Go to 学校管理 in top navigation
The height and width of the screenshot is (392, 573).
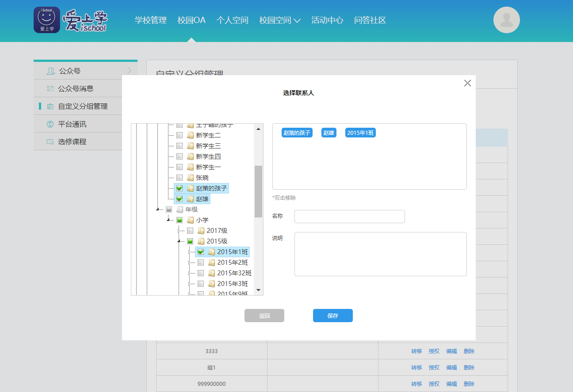pyautogui.click(x=151, y=20)
